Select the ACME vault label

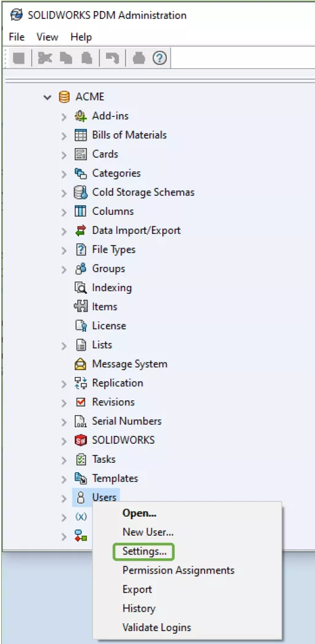[89, 97]
